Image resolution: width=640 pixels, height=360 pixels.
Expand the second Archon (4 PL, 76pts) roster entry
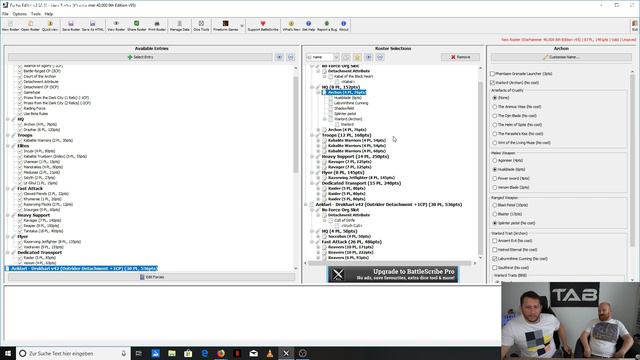(x=318, y=130)
